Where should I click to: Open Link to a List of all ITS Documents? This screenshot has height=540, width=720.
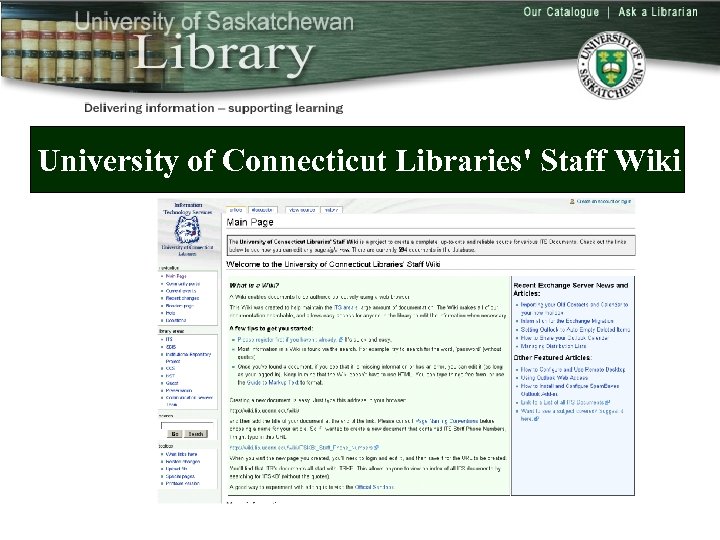coord(565,403)
